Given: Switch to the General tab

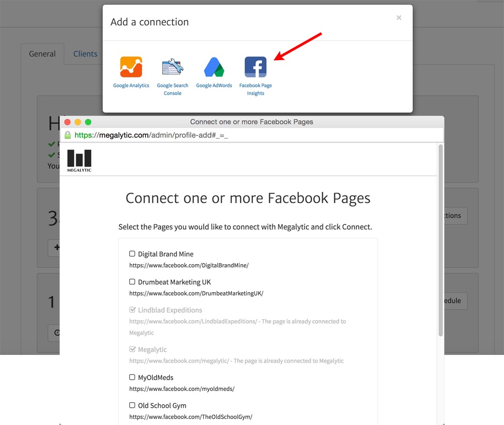Looking at the screenshot, I should point(43,54).
